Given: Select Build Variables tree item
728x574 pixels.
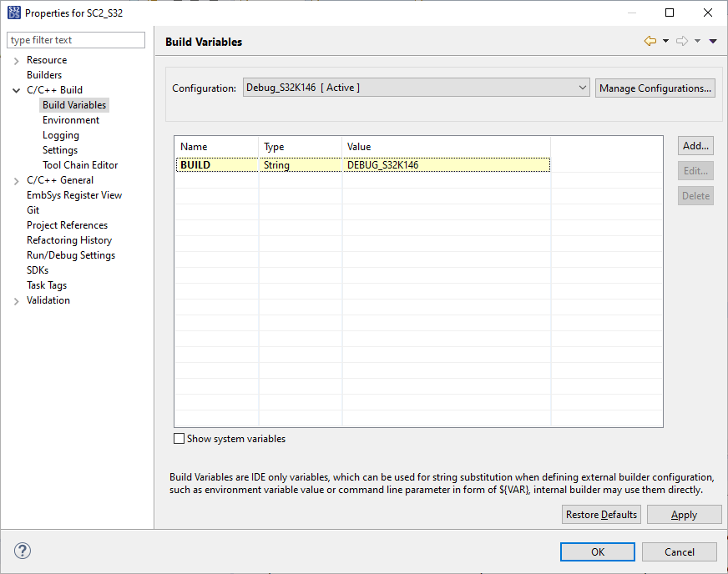Looking at the screenshot, I should [x=74, y=105].
